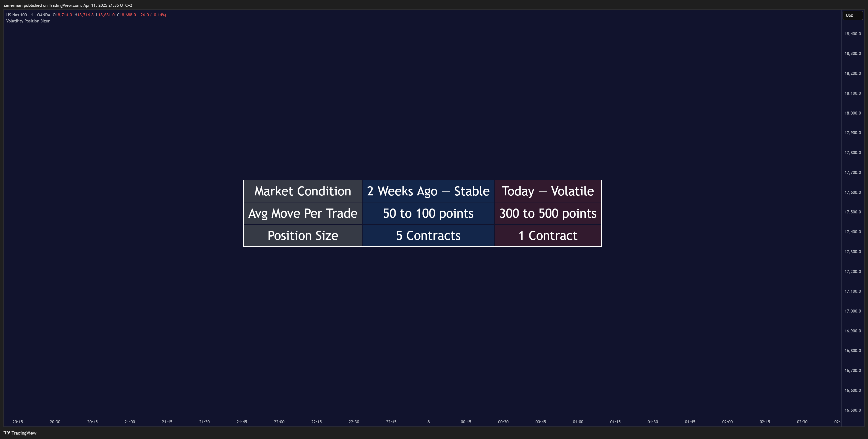The height and width of the screenshot is (439, 868).
Task: Click the 21:30 time axis label
Action: pyautogui.click(x=204, y=422)
